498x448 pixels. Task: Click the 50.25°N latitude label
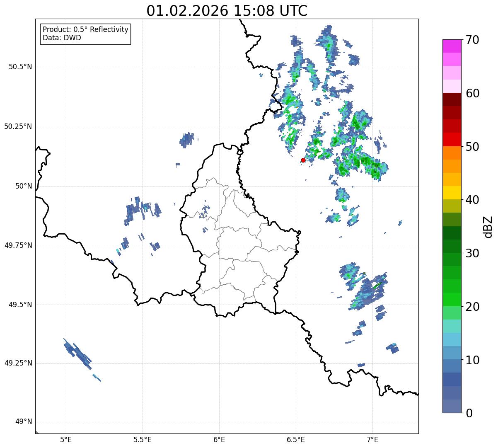coord(18,126)
